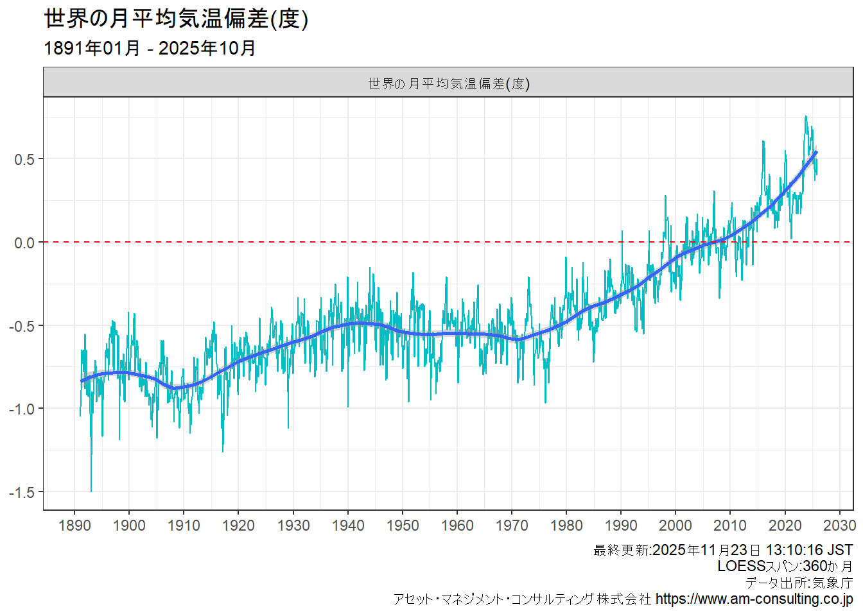863x616 pixels.
Task: Click the 2030 x-axis year label
Action: pos(839,526)
